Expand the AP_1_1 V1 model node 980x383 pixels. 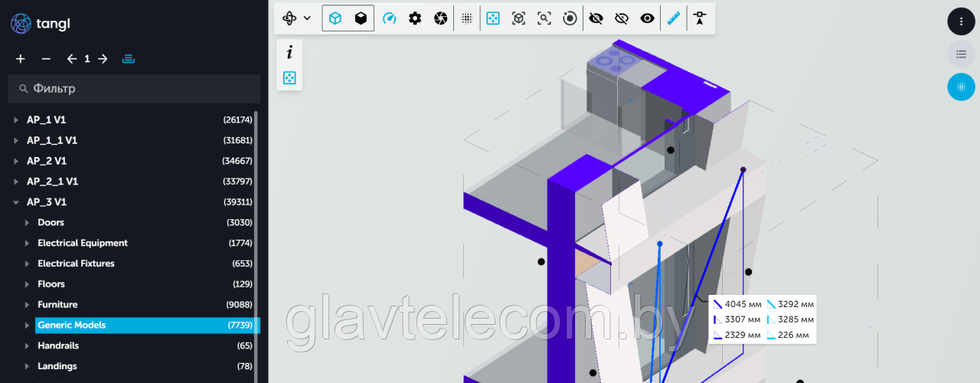click(16, 141)
